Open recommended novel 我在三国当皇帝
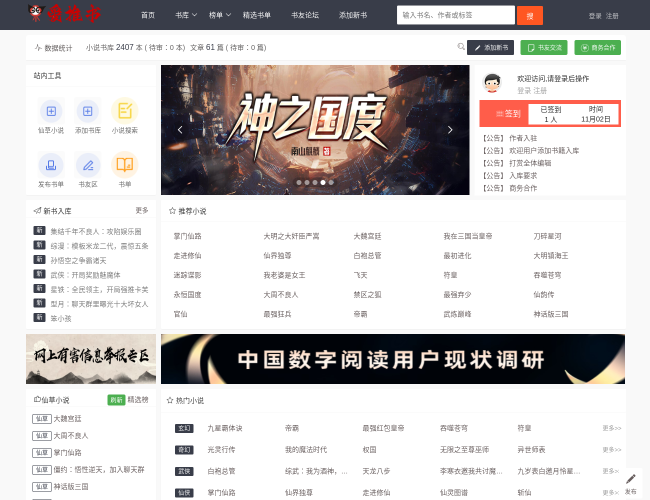The image size is (650, 500). [x=468, y=236]
